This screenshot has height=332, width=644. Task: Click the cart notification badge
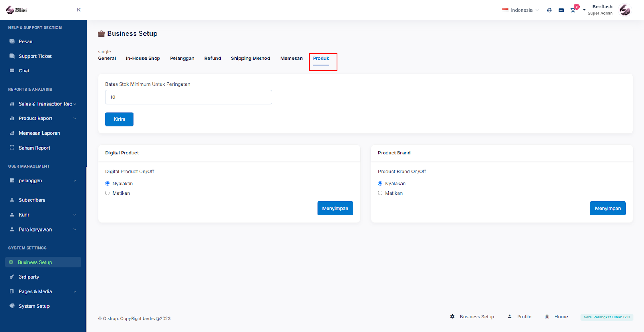click(x=577, y=6)
